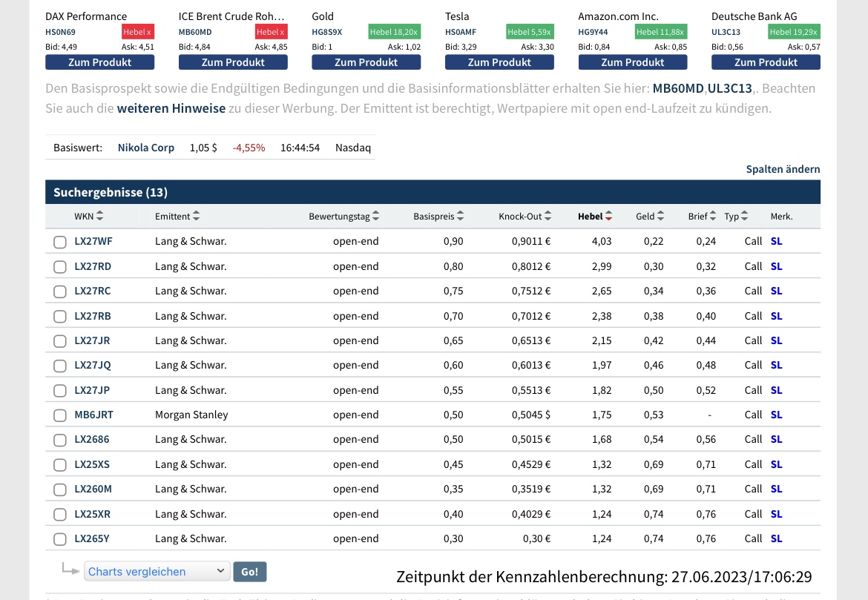Click the HG8S9X ticker link
This screenshot has height=600, width=868.
(326, 32)
